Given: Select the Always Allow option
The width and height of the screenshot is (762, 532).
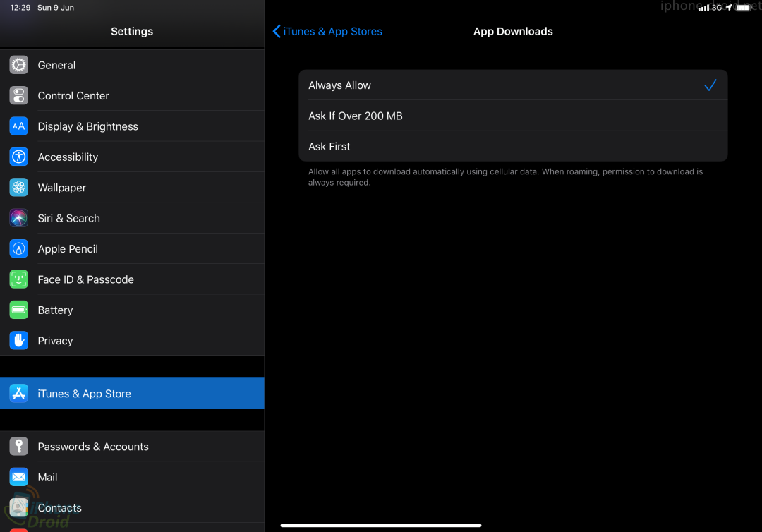Looking at the screenshot, I should click(513, 85).
